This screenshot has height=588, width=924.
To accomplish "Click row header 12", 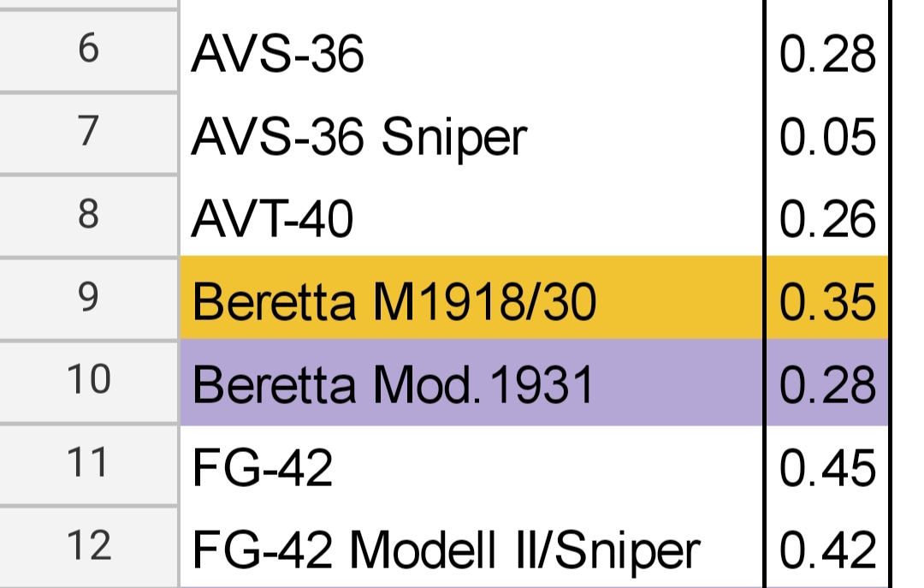I will pos(88,546).
